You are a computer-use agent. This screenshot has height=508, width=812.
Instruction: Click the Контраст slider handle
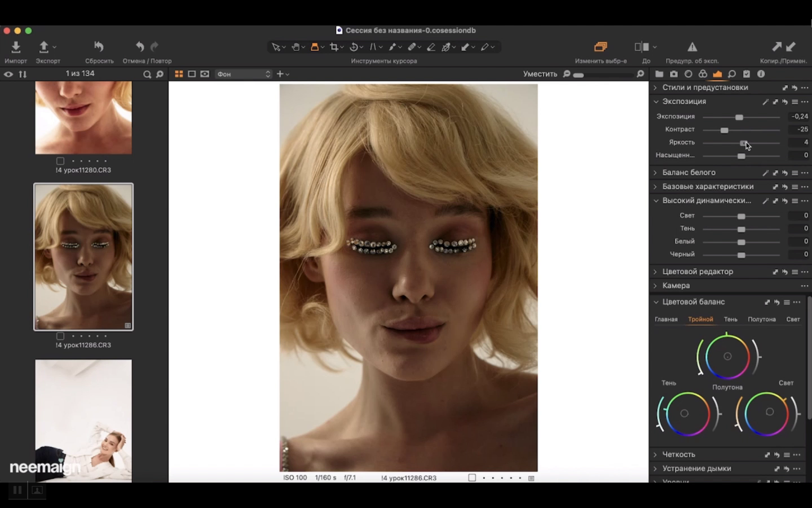724,130
